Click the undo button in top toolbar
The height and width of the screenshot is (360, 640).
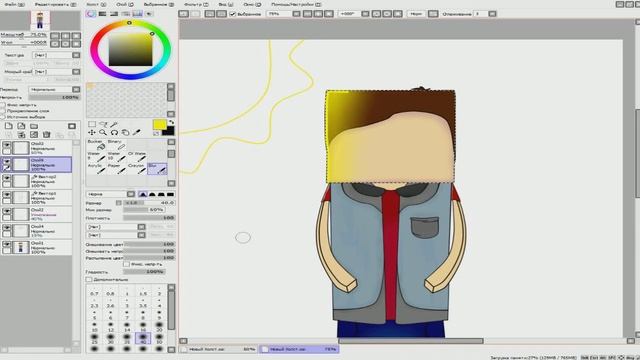184,13
